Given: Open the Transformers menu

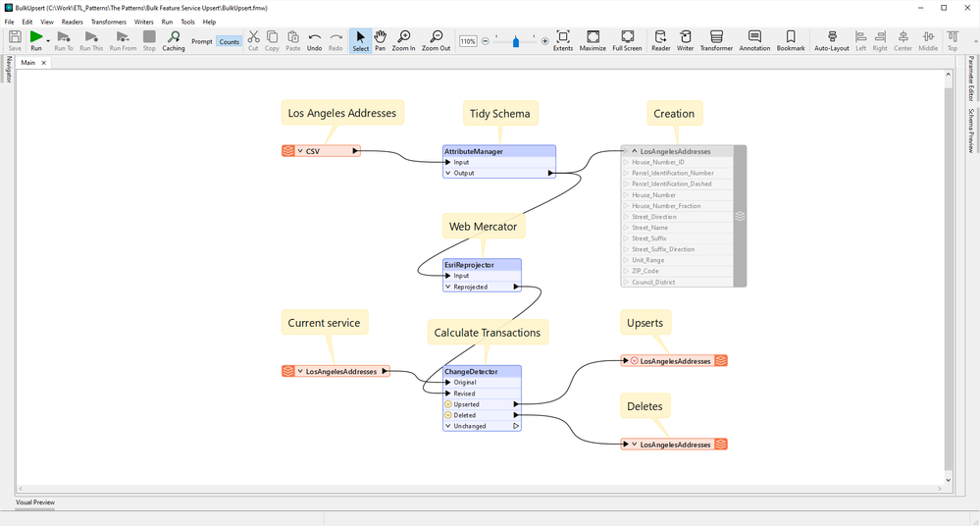Looking at the screenshot, I should pyautogui.click(x=109, y=22).
